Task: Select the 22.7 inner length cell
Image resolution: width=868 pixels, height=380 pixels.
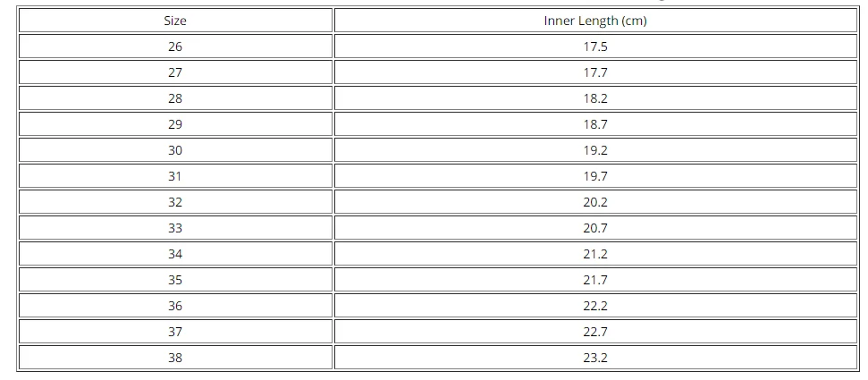Action: 594,332
